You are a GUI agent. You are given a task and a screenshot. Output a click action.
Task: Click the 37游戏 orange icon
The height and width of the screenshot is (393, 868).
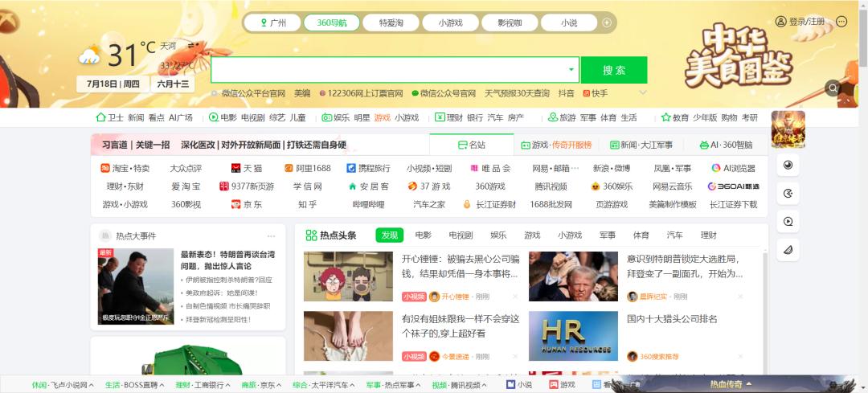(x=411, y=186)
